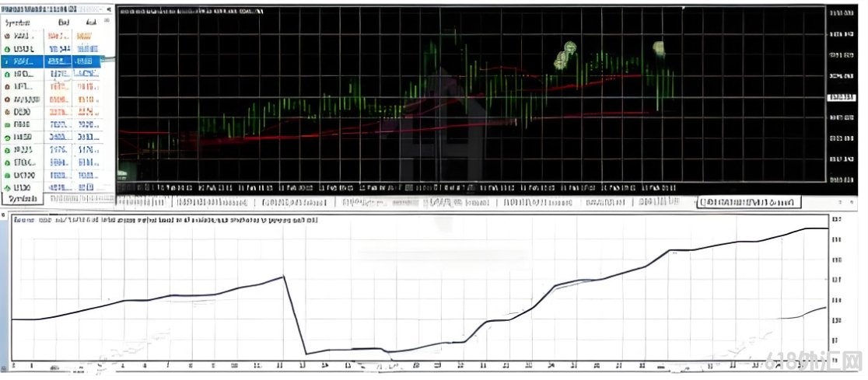Select the highlighted blue row in Market Watch
Screen dimensions: 868x380
[51, 61]
